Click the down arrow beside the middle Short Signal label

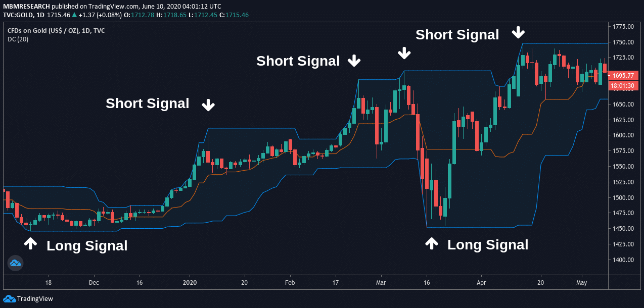point(354,61)
